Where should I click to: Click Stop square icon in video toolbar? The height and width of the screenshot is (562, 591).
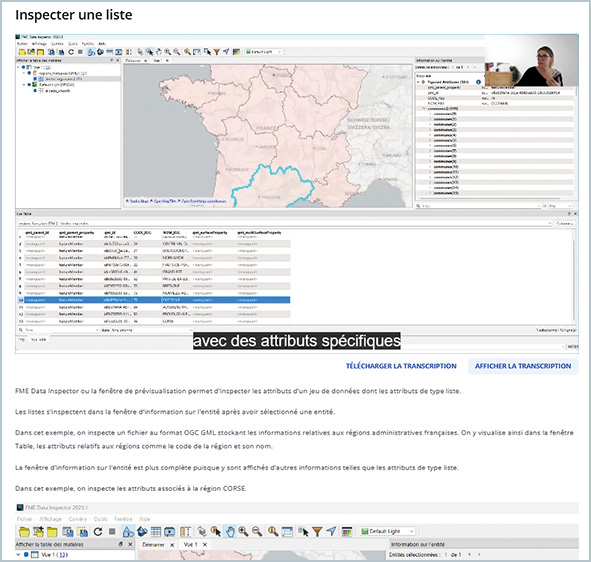click(x=80, y=52)
